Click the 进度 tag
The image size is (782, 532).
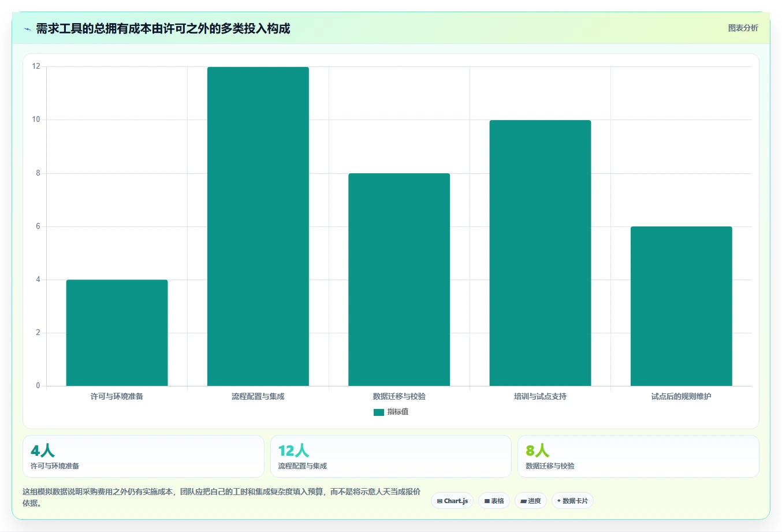pos(531,501)
